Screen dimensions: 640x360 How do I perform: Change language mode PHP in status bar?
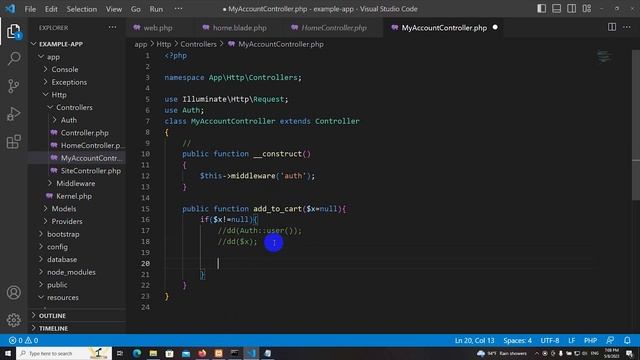point(590,340)
